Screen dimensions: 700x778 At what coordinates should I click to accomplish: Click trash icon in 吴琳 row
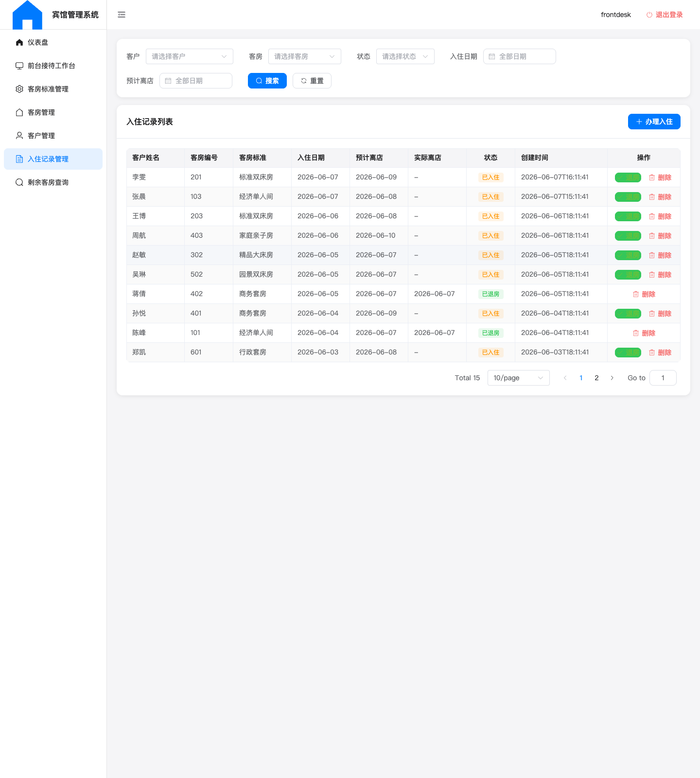pos(652,275)
